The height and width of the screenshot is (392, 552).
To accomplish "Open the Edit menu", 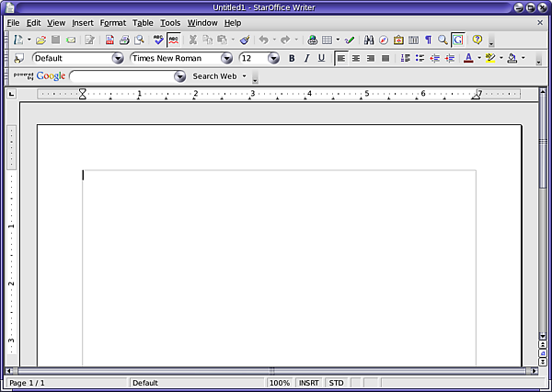I will tap(33, 23).
